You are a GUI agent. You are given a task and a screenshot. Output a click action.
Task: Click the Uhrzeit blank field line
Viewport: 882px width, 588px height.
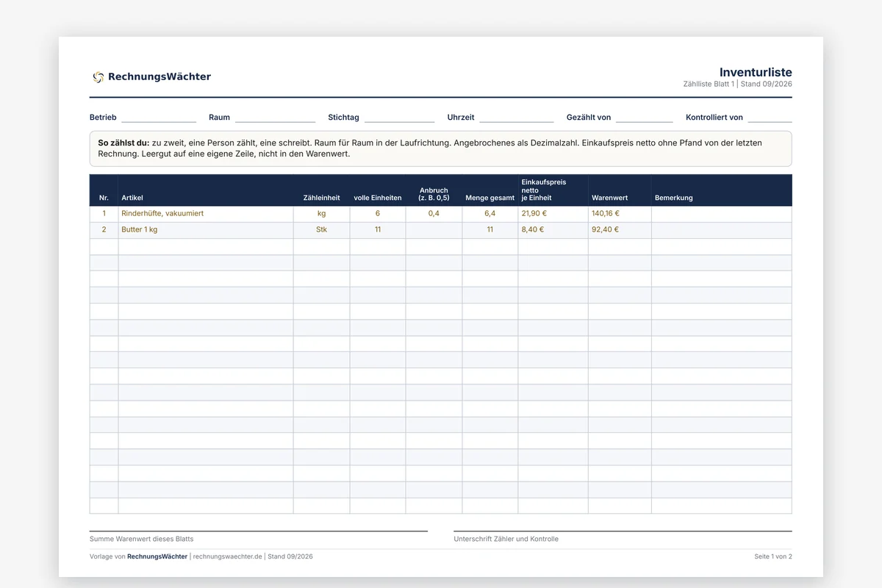click(517, 121)
